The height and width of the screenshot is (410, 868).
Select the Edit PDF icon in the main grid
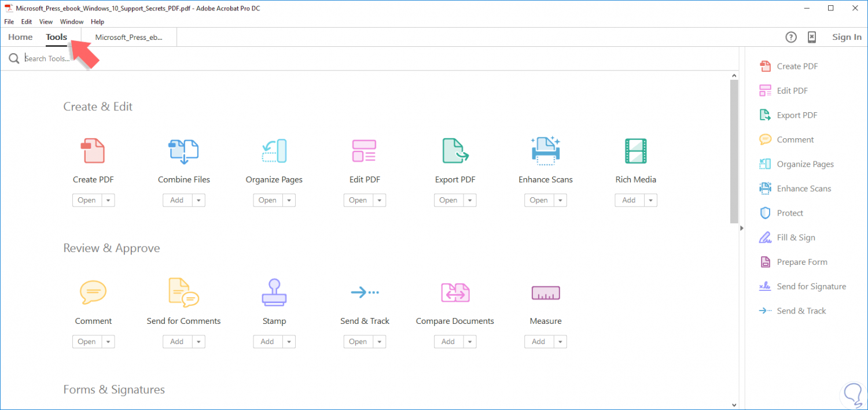pos(365,151)
